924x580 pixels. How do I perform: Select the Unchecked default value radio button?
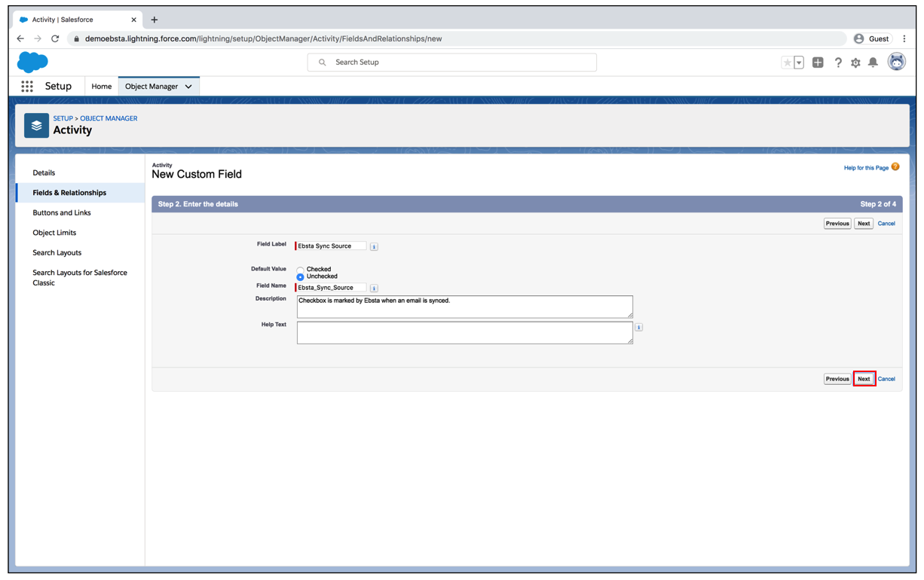[x=300, y=277]
